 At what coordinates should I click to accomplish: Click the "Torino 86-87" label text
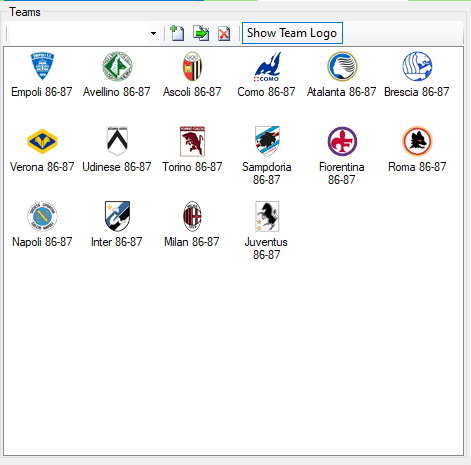pos(192,167)
